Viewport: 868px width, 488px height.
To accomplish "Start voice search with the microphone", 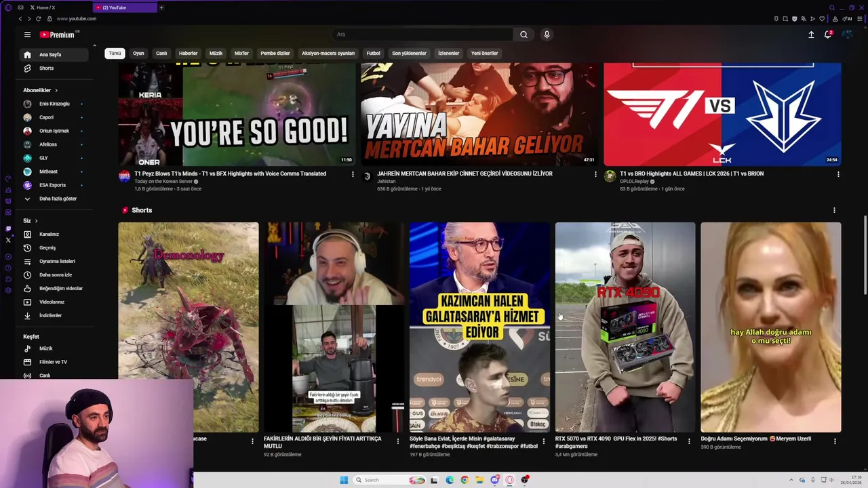I will coord(547,35).
